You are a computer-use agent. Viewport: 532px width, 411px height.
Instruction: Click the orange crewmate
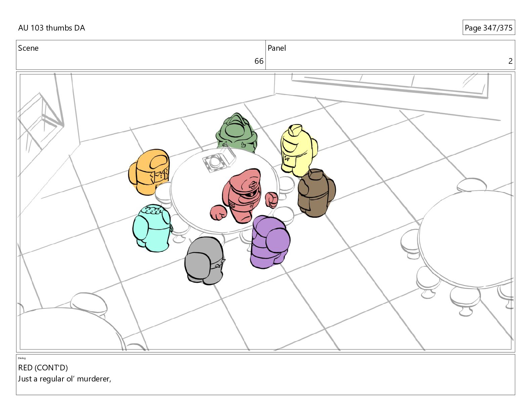click(x=149, y=172)
